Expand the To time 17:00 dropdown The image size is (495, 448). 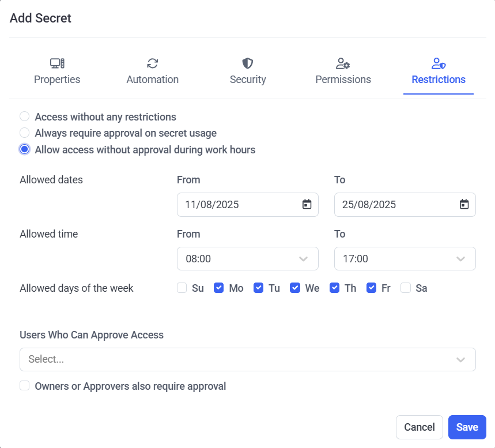(x=405, y=259)
